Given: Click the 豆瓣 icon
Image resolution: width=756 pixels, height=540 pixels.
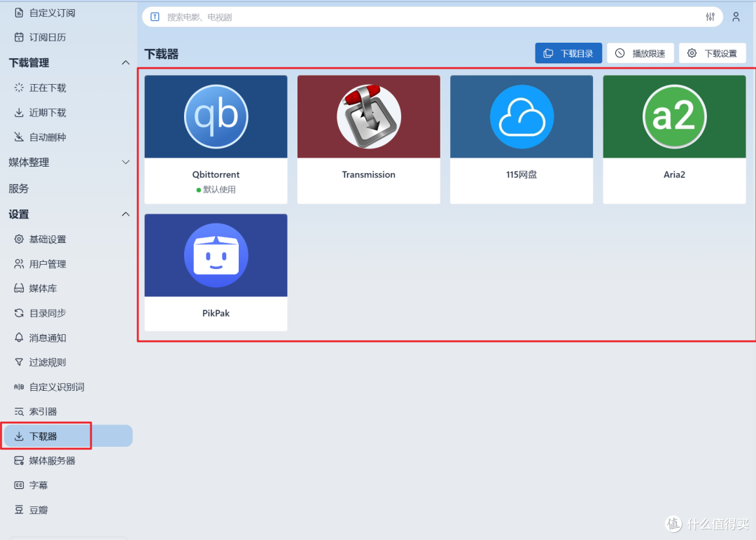Looking at the screenshot, I should point(19,510).
